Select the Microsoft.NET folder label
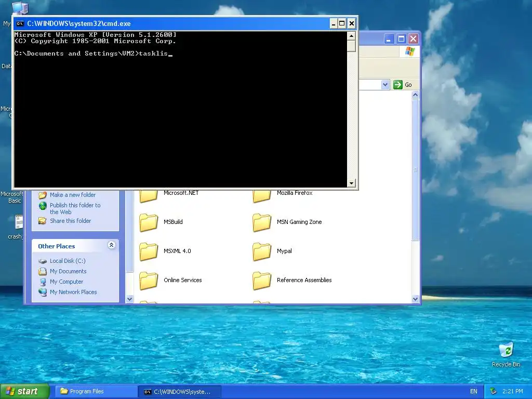Image resolution: width=532 pixels, height=399 pixels. (181, 193)
